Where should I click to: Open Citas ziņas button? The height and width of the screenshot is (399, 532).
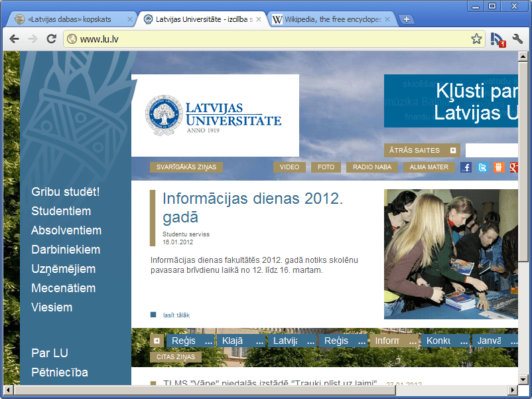tap(176, 357)
